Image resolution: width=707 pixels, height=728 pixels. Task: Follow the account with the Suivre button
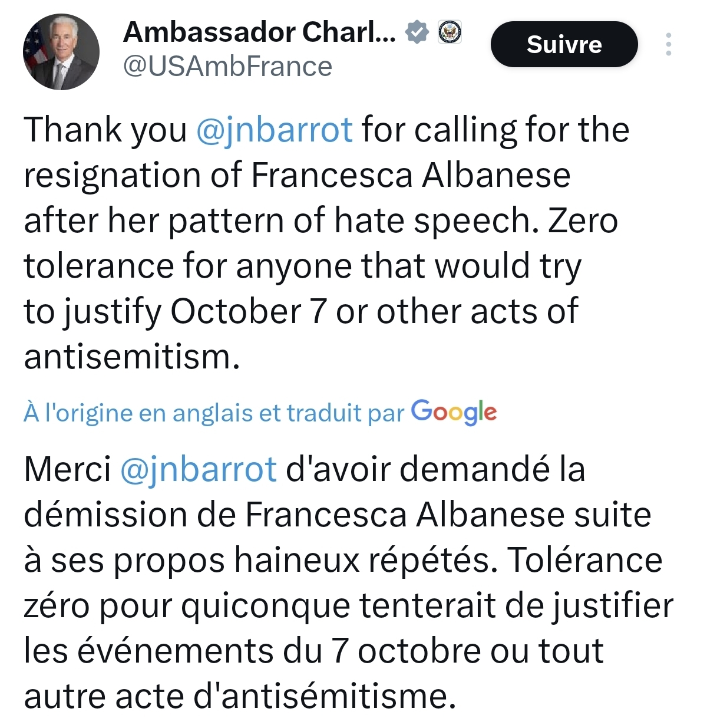(x=564, y=45)
